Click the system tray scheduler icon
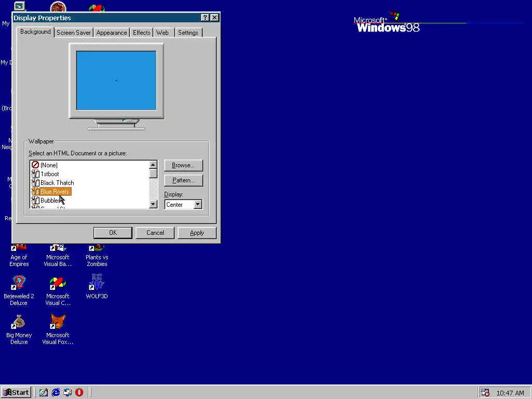 (485, 393)
